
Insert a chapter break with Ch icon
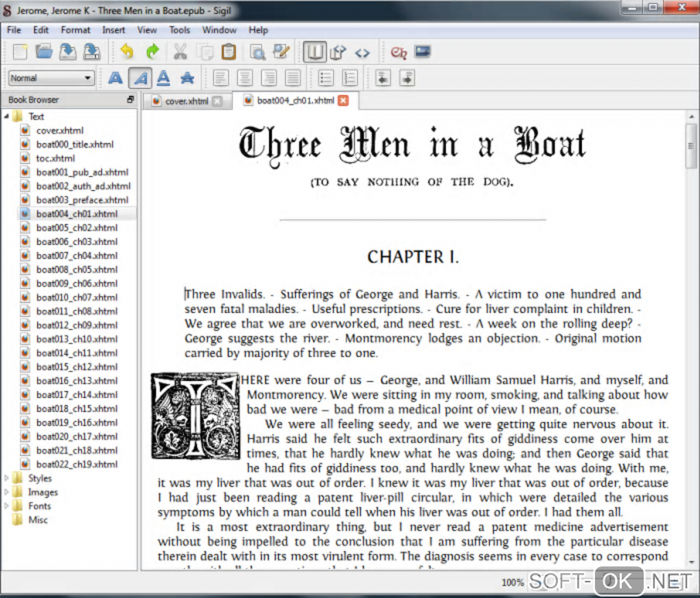pyautogui.click(x=398, y=53)
